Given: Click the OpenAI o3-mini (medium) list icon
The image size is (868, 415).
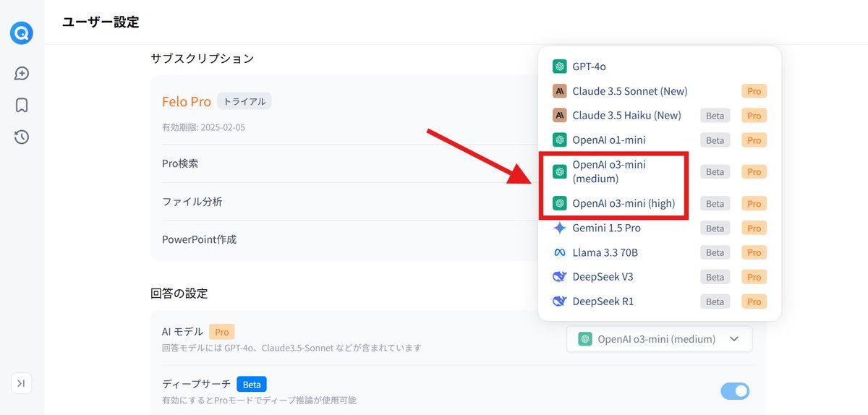Looking at the screenshot, I should [x=559, y=171].
